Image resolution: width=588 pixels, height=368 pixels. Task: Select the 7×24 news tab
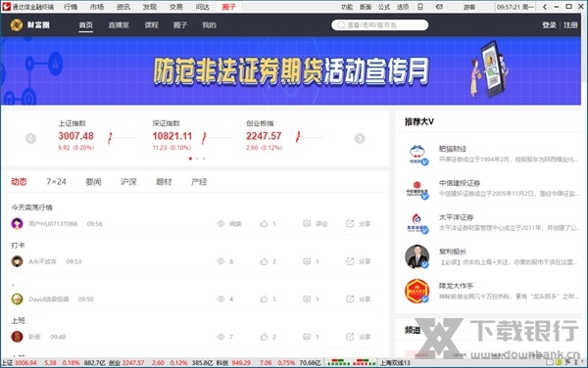pyautogui.click(x=56, y=182)
